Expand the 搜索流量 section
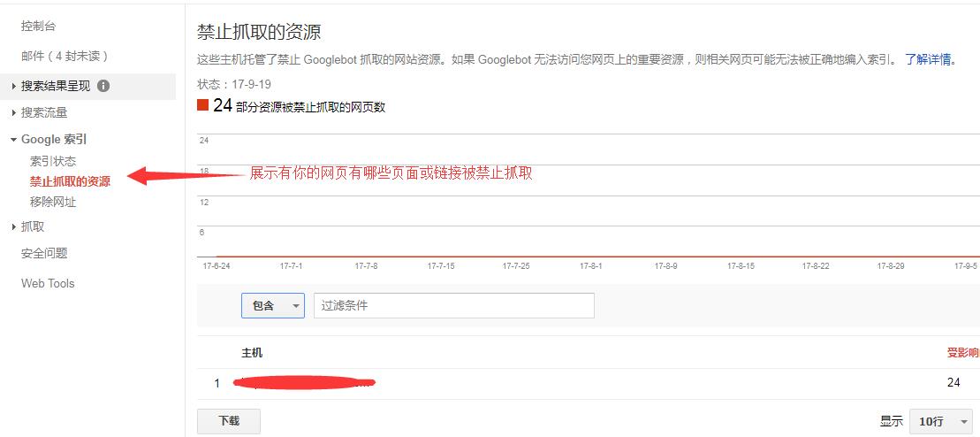This screenshot has width=980, height=437. (44, 112)
